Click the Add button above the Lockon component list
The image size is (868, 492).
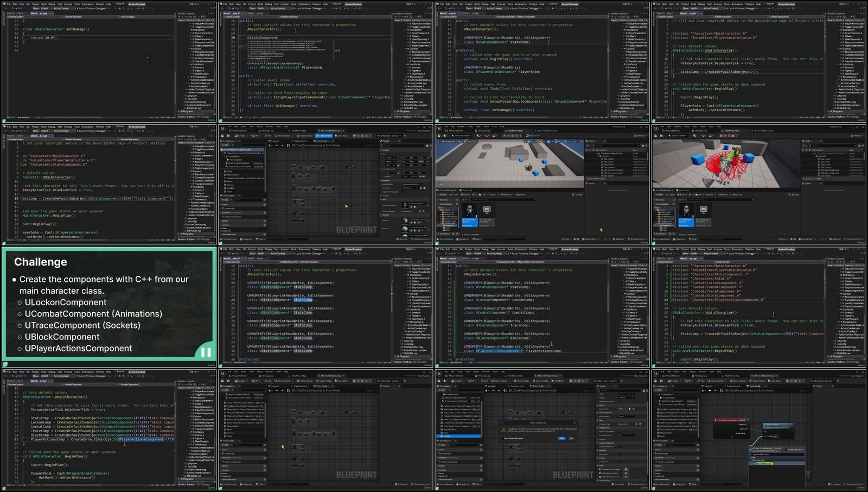coord(443,390)
